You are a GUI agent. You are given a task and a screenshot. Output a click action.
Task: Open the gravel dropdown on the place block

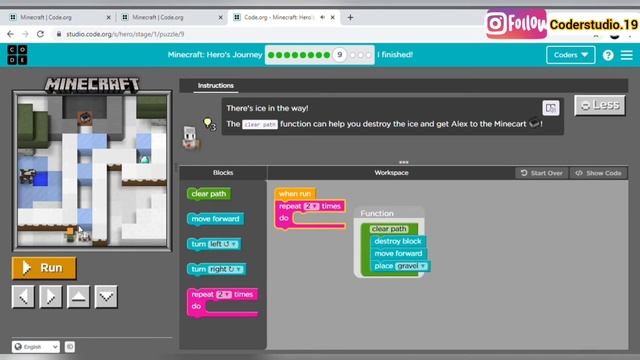tap(411, 266)
